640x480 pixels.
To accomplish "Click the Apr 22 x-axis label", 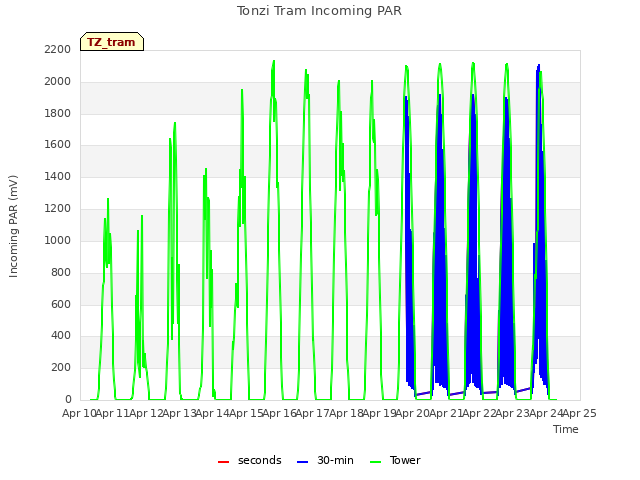I will (x=480, y=413).
